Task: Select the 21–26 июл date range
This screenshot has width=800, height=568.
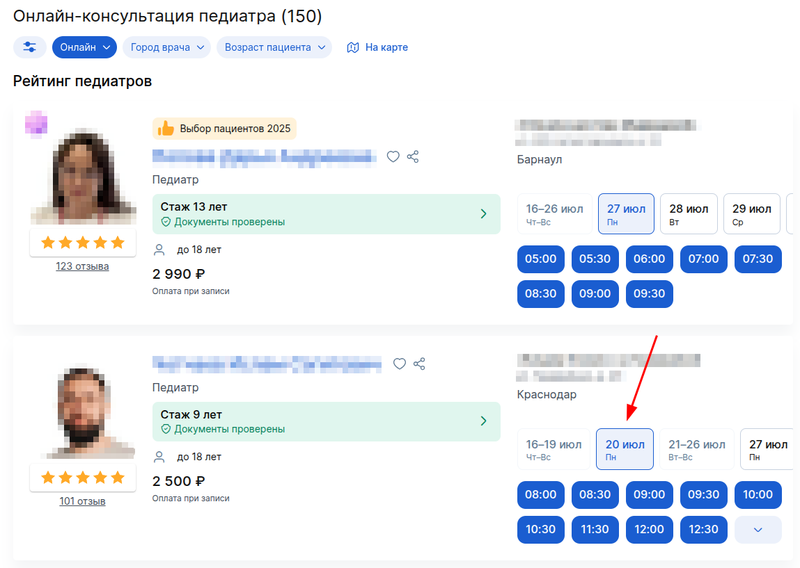Action: (697, 450)
